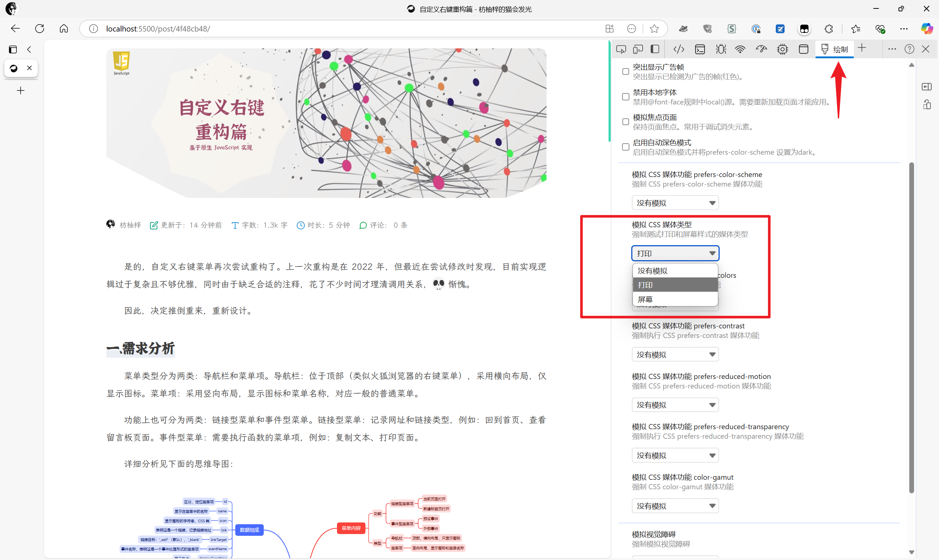
Task: Click the author name 枋柚梓
Action: pyautogui.click(x=130, y=225)
